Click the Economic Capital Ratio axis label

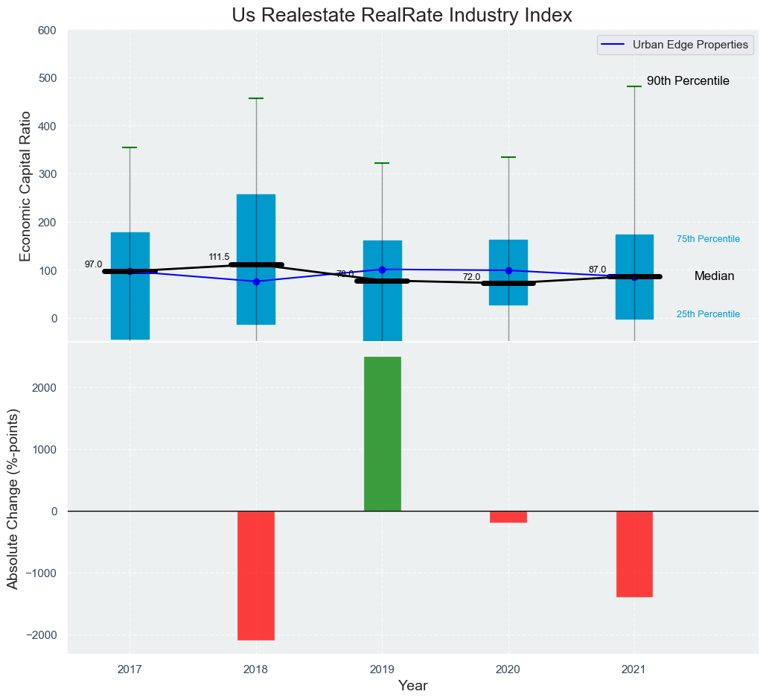(25, 185)
